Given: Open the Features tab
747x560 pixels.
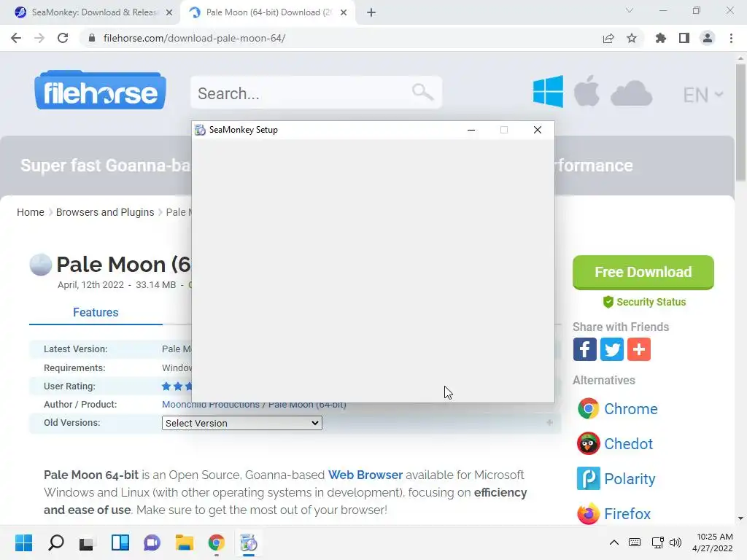Looking at the screenshot, I should (96, 312).
